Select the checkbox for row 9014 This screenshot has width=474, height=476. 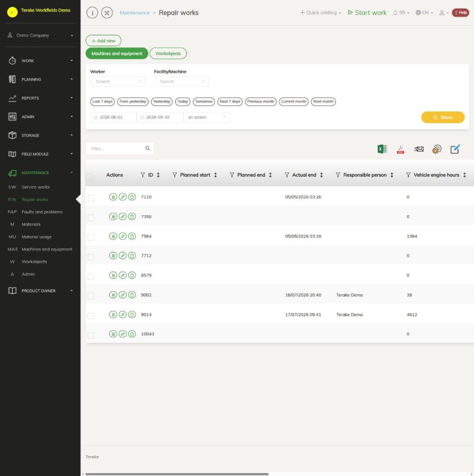(91, 316)
